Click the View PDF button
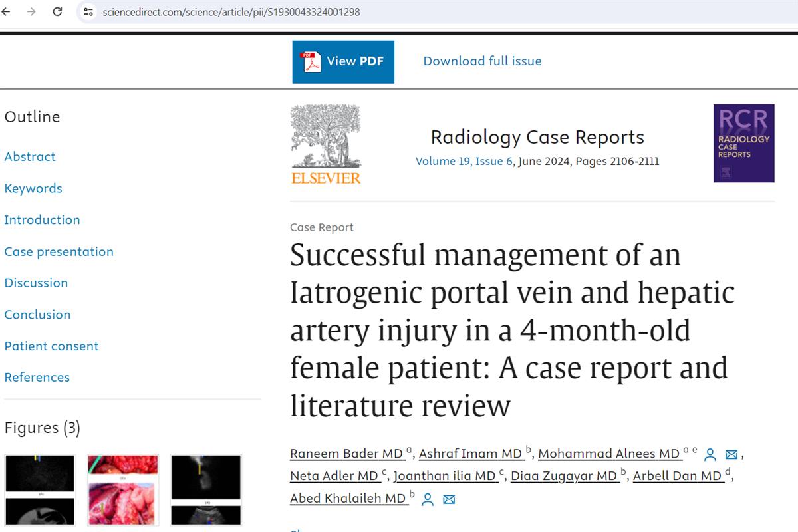 pyautogui.click(x=343, y=61)
